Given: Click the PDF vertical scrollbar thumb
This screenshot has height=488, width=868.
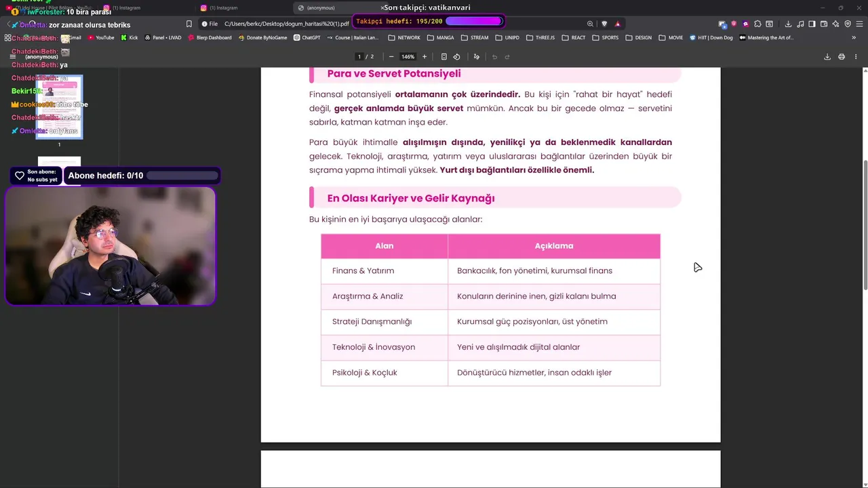Looking at the screenshot, I should click(865, 226).
